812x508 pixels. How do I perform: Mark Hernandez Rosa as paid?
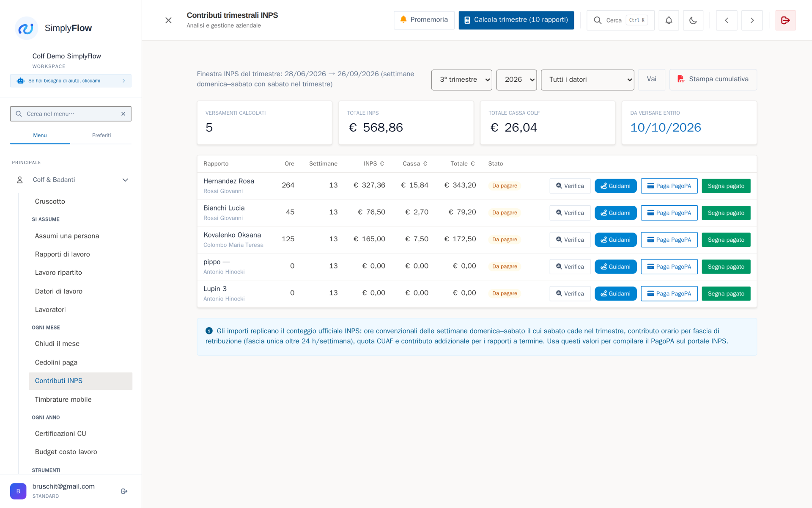(x=726, y=186)
